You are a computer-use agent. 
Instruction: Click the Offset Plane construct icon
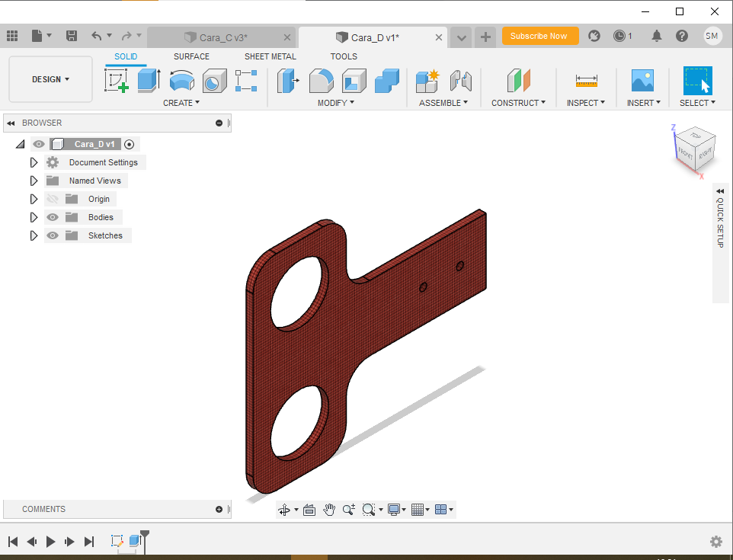tap(518, 81)
